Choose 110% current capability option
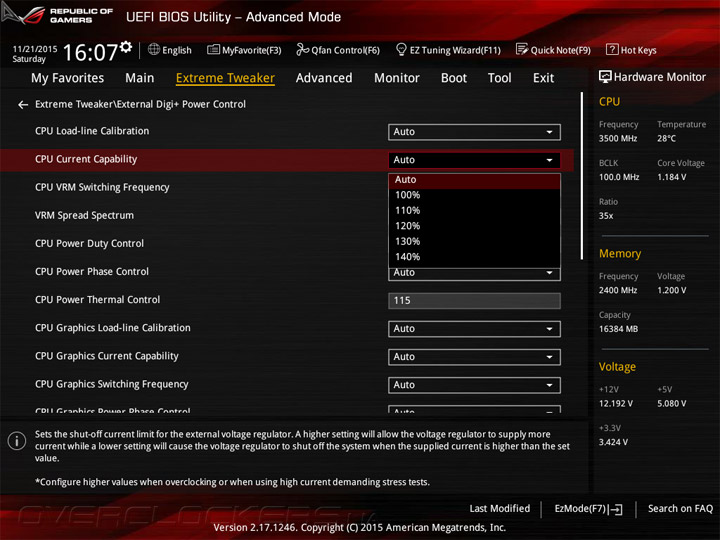The image size is (720, 540). coord(474,211)
